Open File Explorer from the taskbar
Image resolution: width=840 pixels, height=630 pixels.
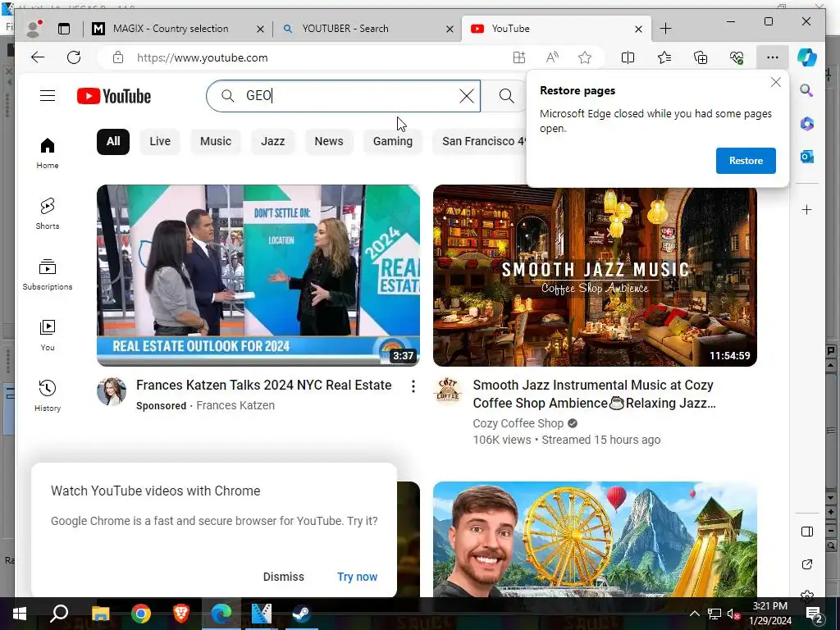pyautogui.click(x=101, y=614)
